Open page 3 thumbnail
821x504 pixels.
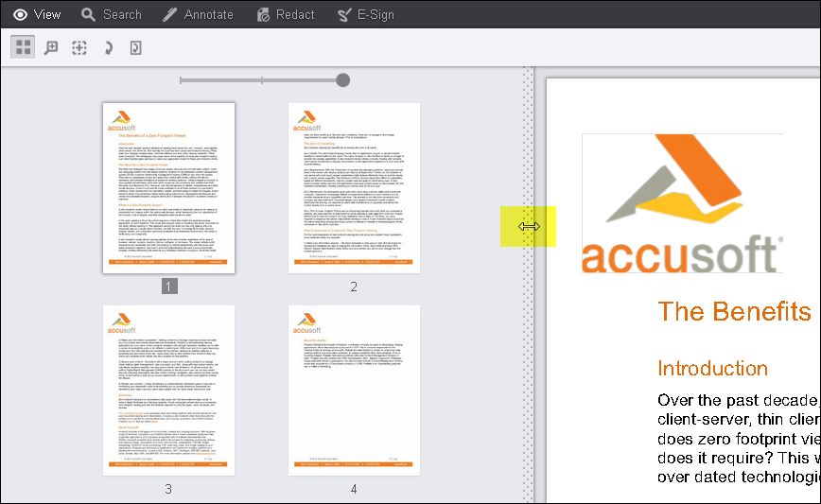168,390
